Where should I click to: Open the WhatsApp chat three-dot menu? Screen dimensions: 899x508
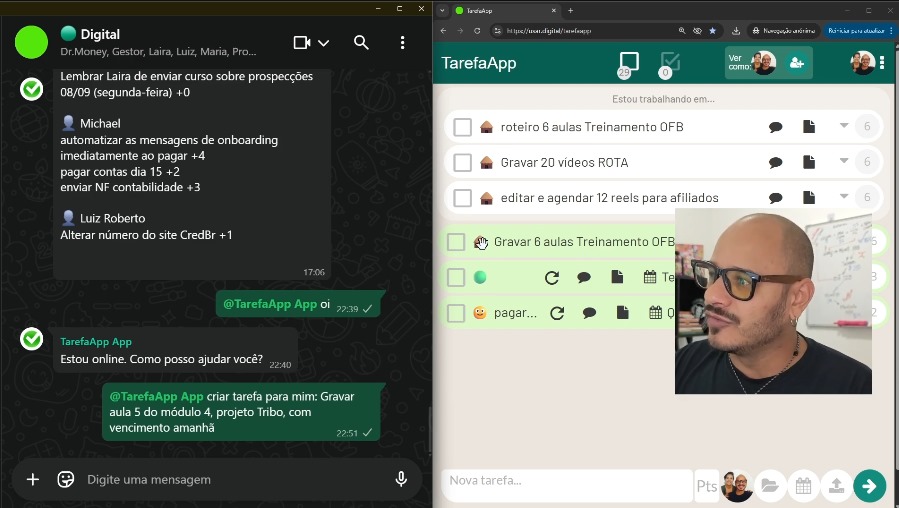pos(402,43)
